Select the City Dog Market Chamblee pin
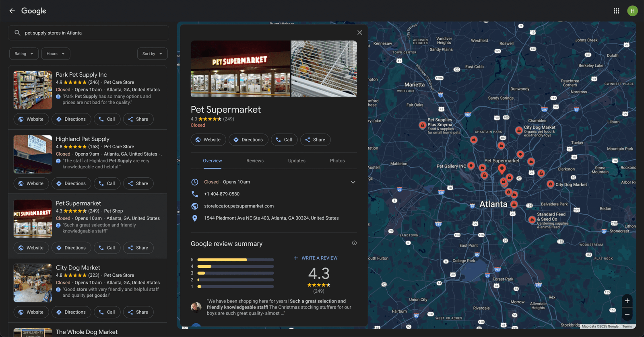This screenshot has height=337, width=644. point(519,130)
